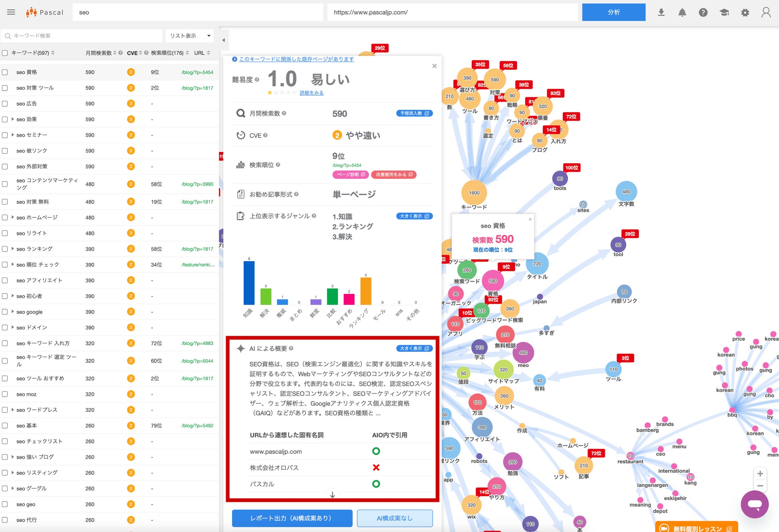This screenshot has height=532, width=779.
Task: Open user account profile icon
Action: click(766, 12)
